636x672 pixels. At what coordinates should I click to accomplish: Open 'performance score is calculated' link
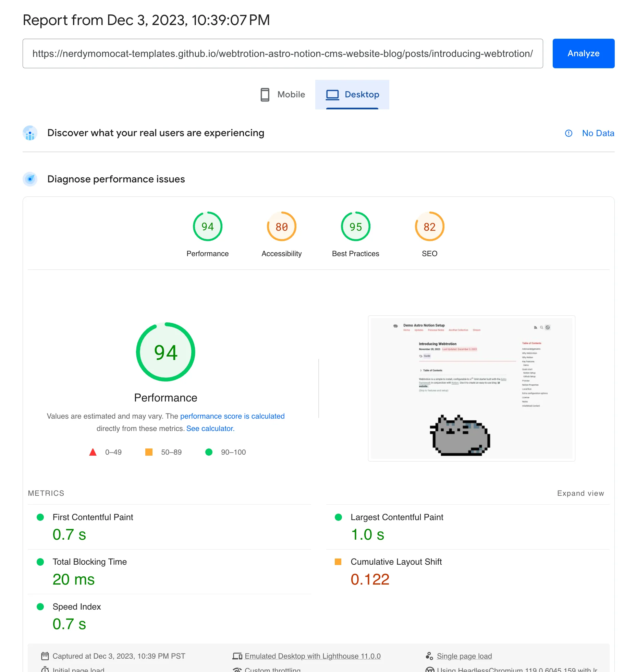pos(232,416)
